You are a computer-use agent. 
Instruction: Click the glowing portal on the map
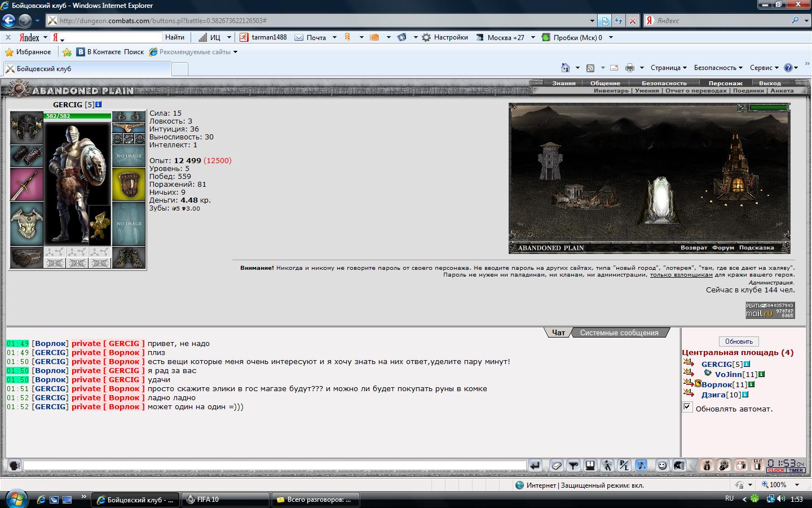(x=660, y=199)
